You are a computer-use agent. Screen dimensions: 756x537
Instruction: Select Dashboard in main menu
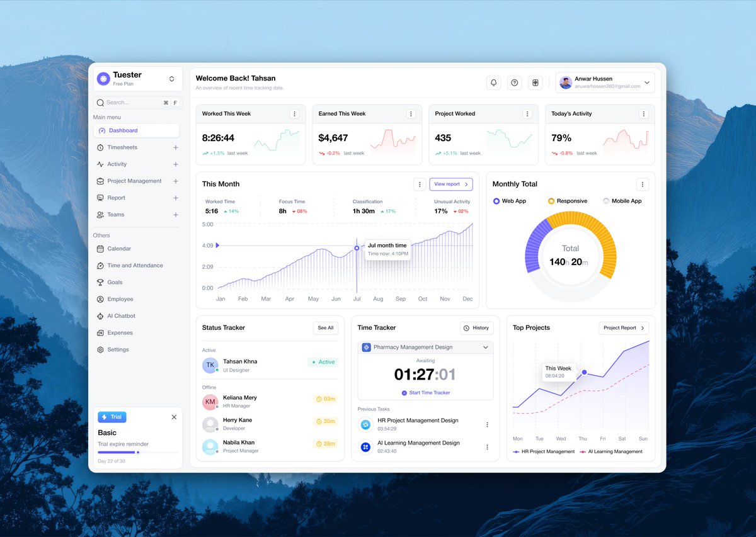click(136, 131)
